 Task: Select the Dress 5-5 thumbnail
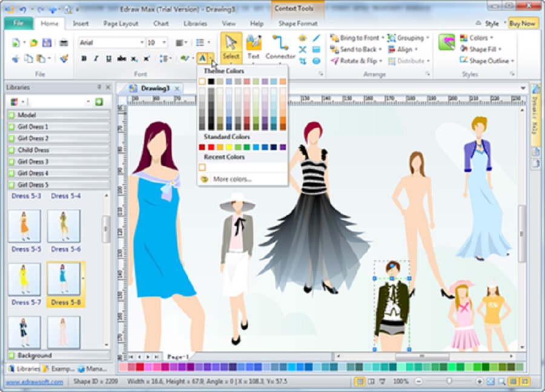point(25,226)
